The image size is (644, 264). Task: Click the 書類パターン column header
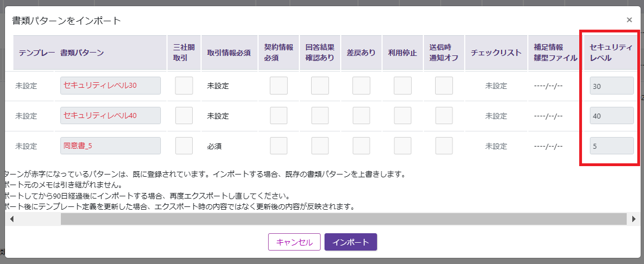(82, 53)
